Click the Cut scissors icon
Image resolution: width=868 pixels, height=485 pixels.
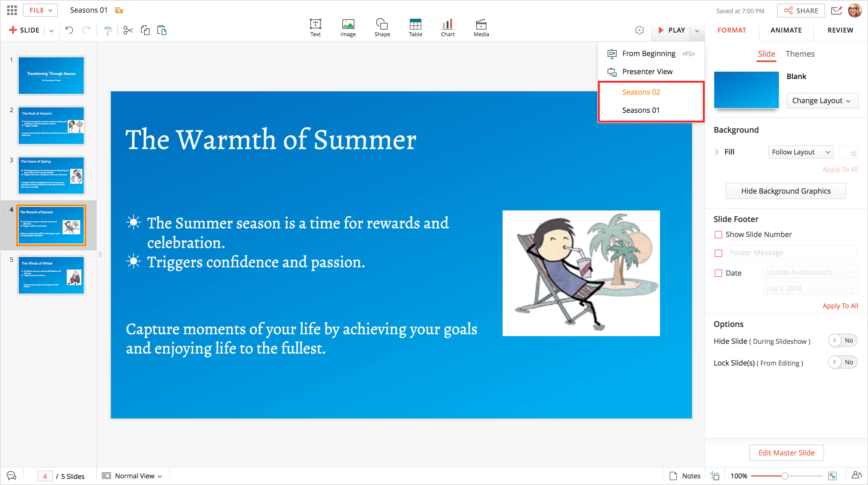(128, 30)
